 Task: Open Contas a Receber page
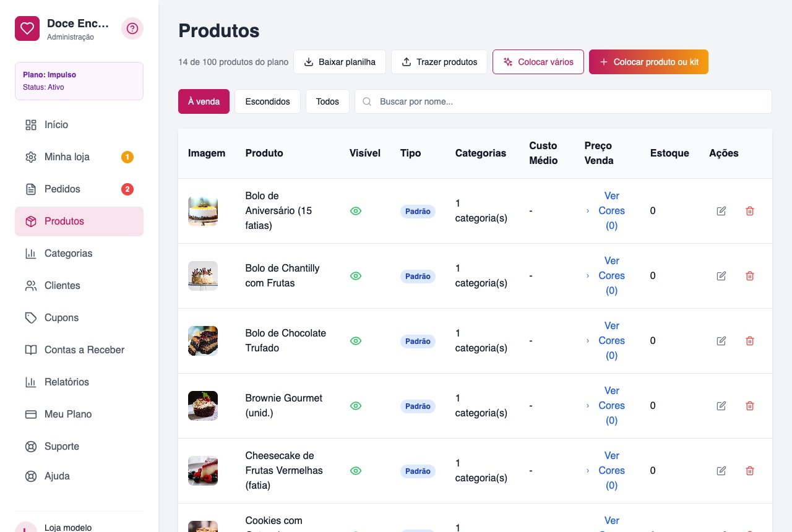[79, 350]
